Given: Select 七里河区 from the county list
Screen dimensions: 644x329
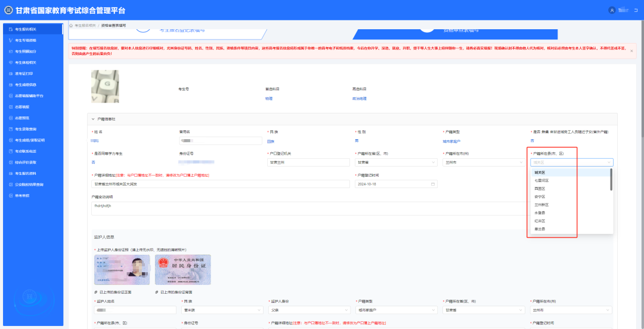Looking at the screenshot, I should pos(541,180).
